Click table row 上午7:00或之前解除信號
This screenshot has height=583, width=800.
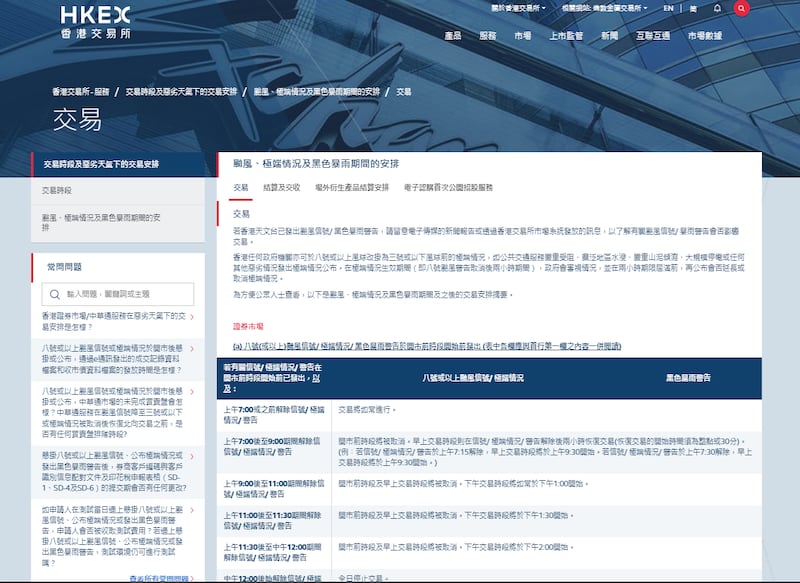(489, 415)
